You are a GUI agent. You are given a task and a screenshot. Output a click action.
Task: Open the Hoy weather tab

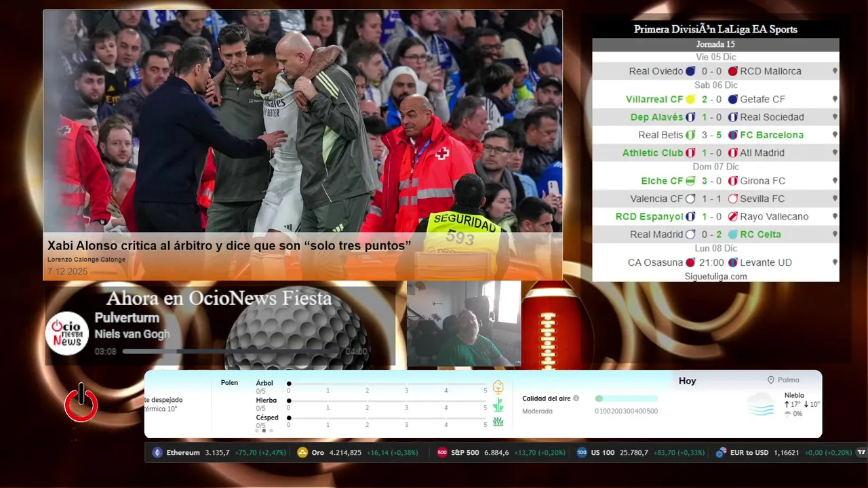[688, 381]
